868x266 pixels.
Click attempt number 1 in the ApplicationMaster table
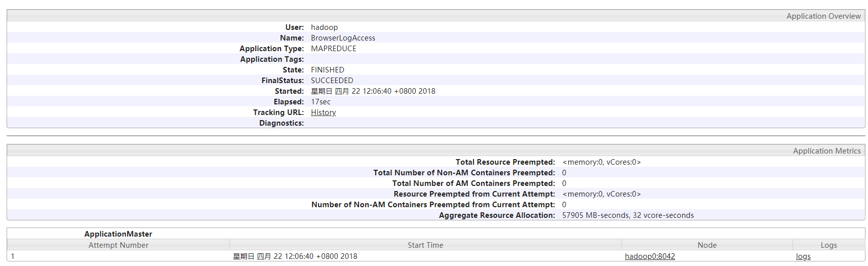13,256
